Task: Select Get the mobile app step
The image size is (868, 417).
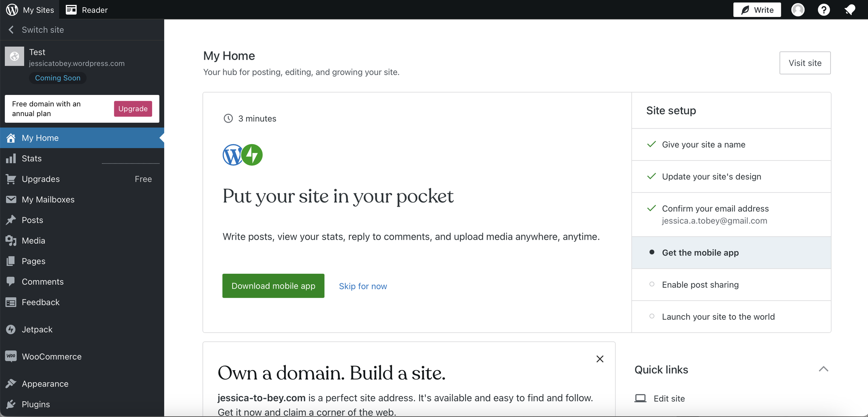Action: click(x=731, y=253)
